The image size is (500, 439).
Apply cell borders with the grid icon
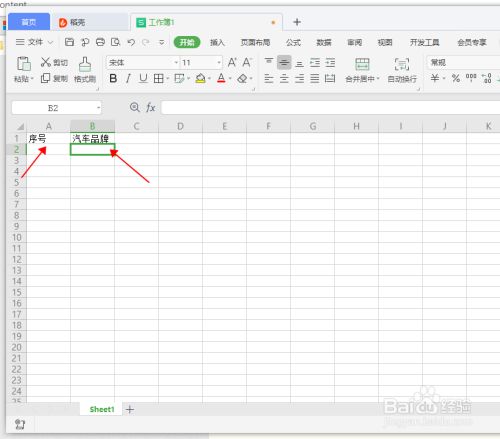[158, 79]
